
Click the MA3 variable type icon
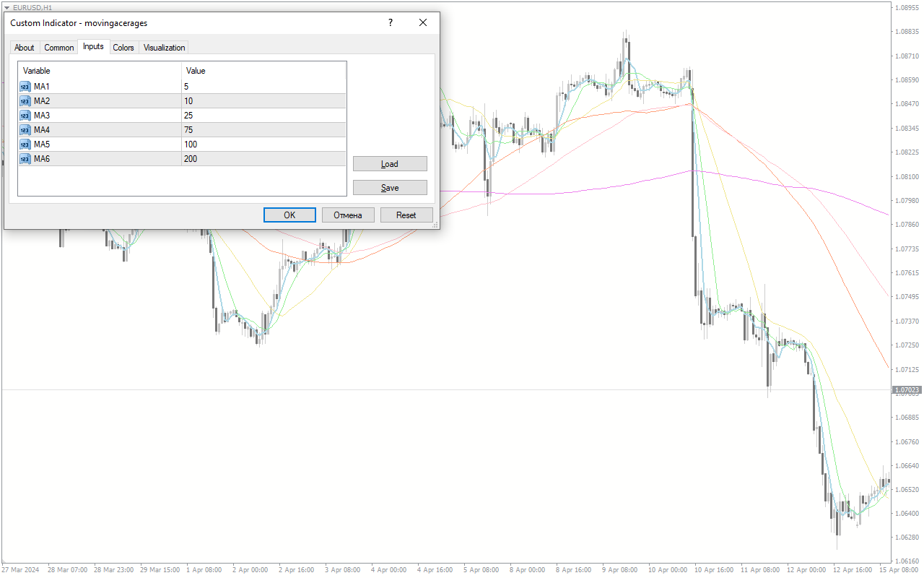[x=25, y=116]
